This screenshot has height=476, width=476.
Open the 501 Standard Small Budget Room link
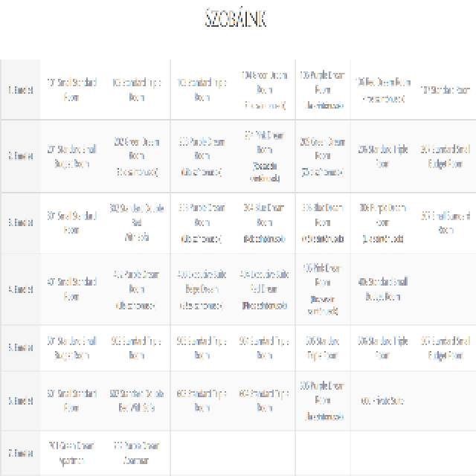tap(72, 348)
